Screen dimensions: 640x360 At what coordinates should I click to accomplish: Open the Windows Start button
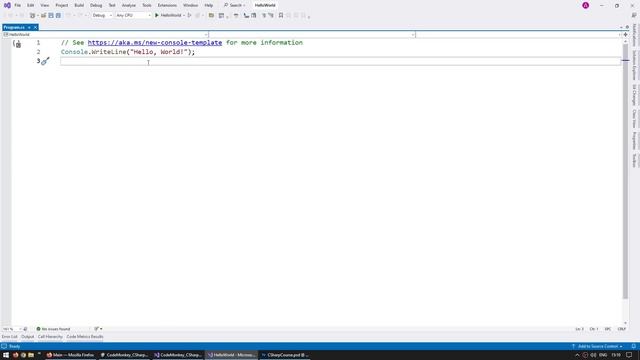[6, 355]
